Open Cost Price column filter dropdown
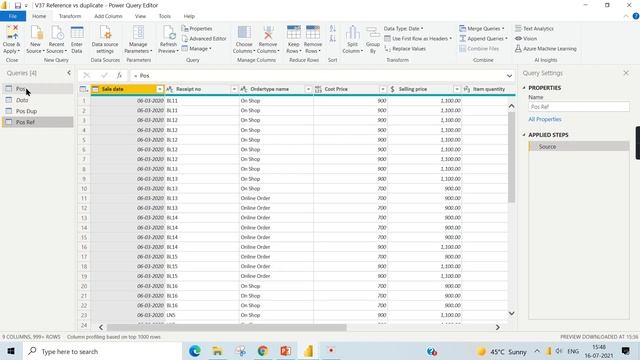This screenshot has width=640, height=360. point(382,89)
